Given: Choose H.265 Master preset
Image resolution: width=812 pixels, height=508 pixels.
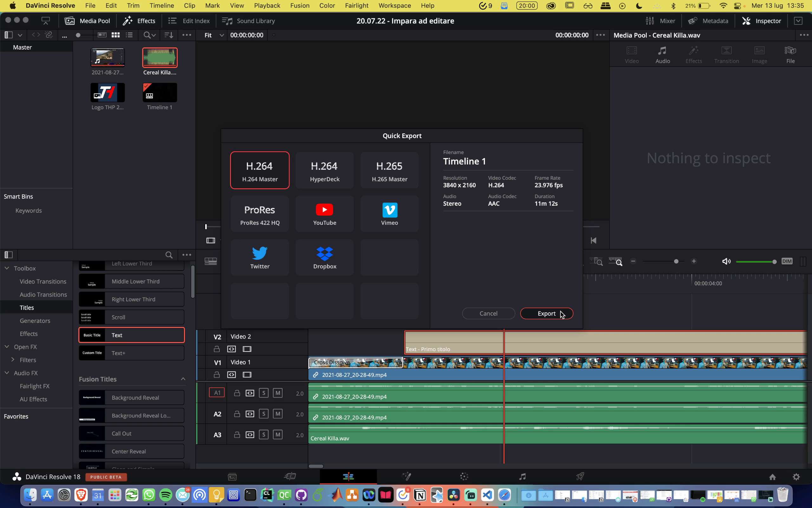Looking at the screenshot, I should 389,170.
